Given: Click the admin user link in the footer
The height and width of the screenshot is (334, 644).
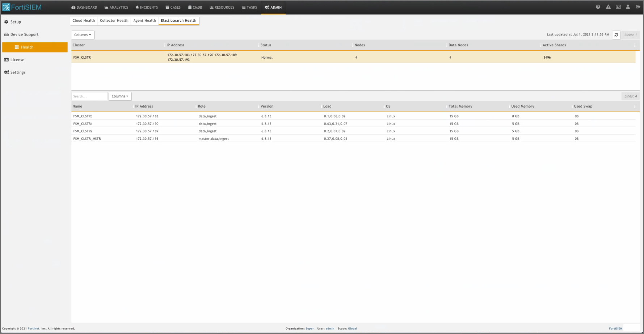Looking at the screenshot, I should [330, 329].
